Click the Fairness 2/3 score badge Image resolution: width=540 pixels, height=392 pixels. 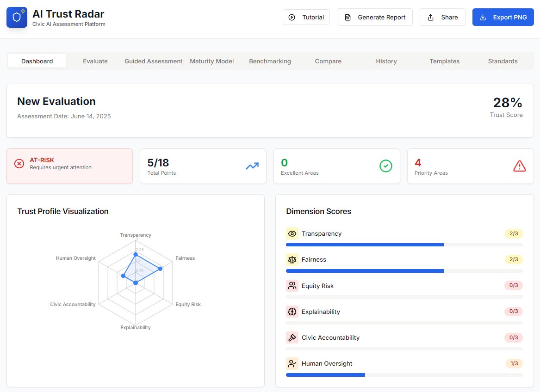coord(514,259)
